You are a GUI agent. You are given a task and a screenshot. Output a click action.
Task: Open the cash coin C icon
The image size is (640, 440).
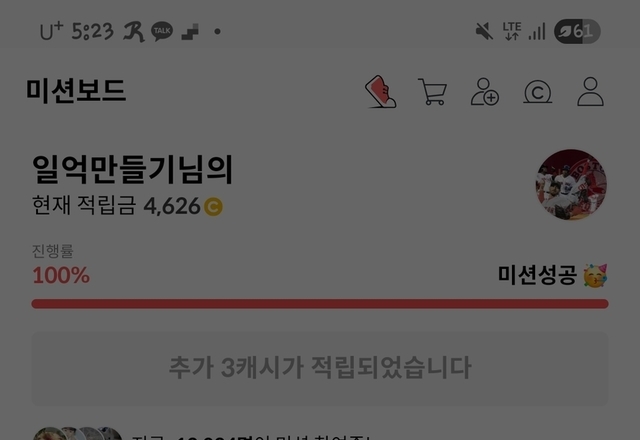point(538,92)
